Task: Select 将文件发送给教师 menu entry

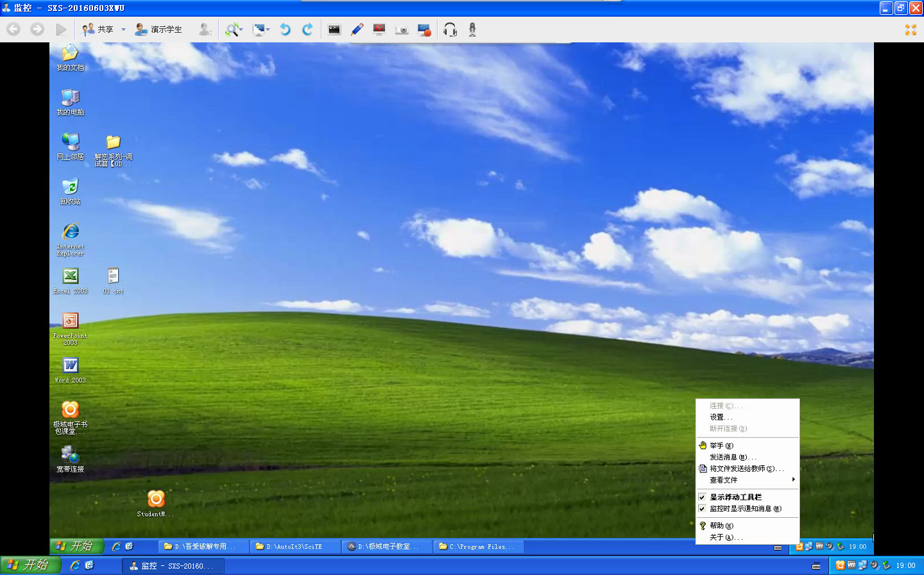Action: [x=746, y=468]
